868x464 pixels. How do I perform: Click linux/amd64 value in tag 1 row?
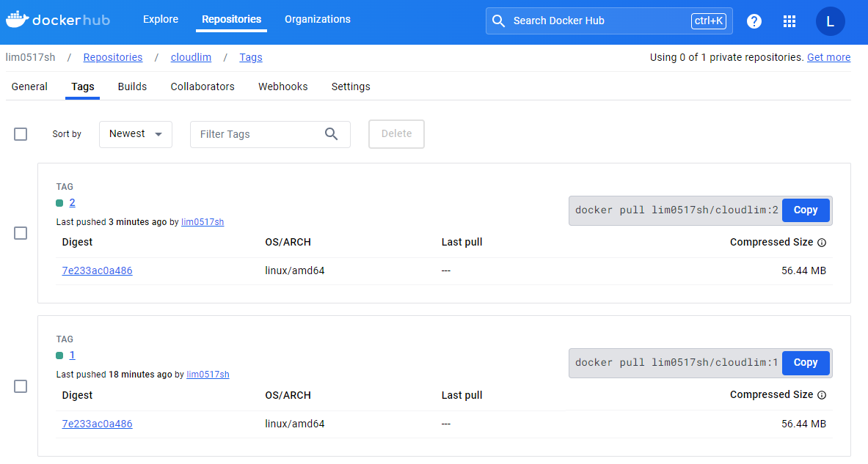(x=294, y=424)
